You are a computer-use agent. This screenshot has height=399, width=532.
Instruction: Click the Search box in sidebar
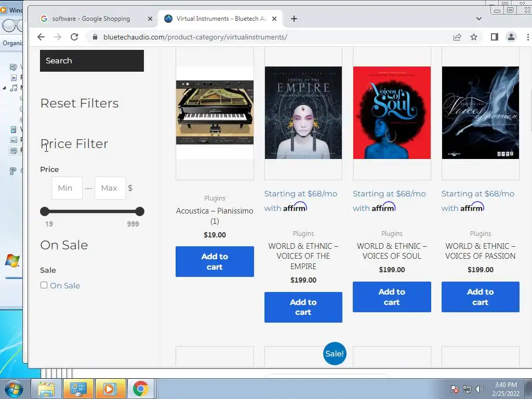[92, 61]
